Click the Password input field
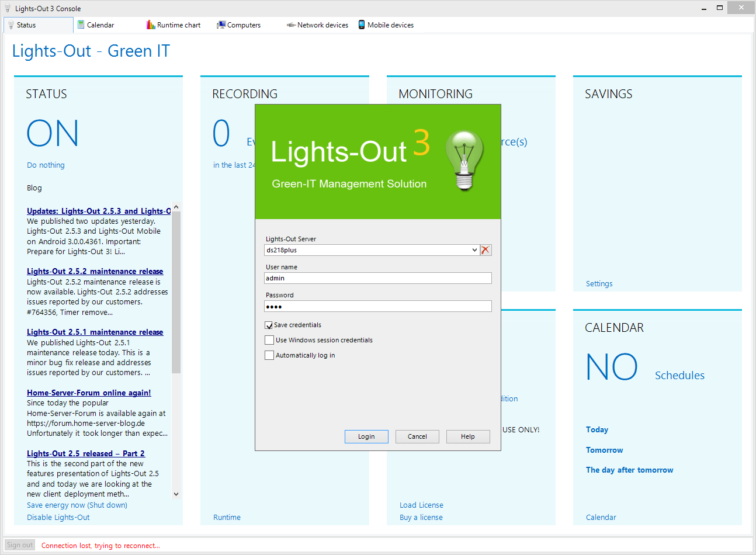This screenshot has width=756, height=555. (378, 306)
